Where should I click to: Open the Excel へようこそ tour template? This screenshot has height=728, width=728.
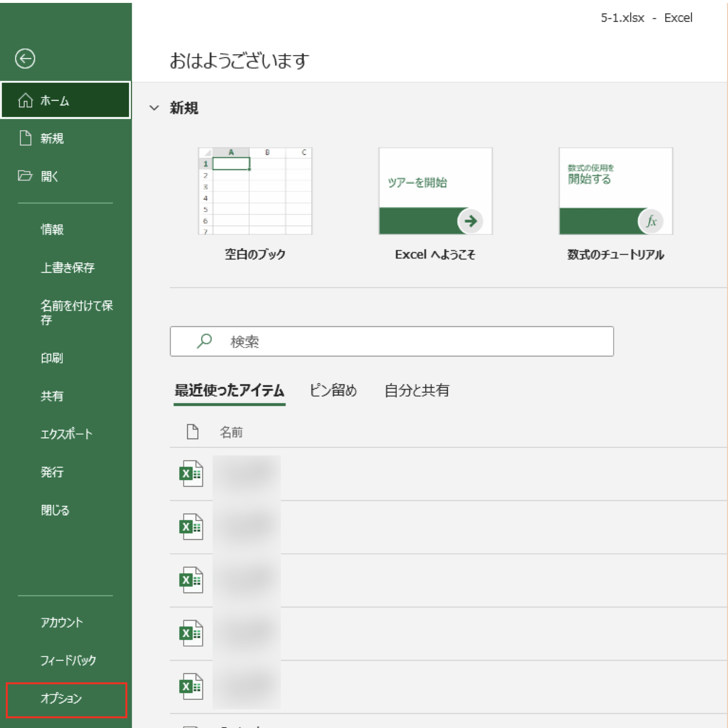(x=435, y=191)
